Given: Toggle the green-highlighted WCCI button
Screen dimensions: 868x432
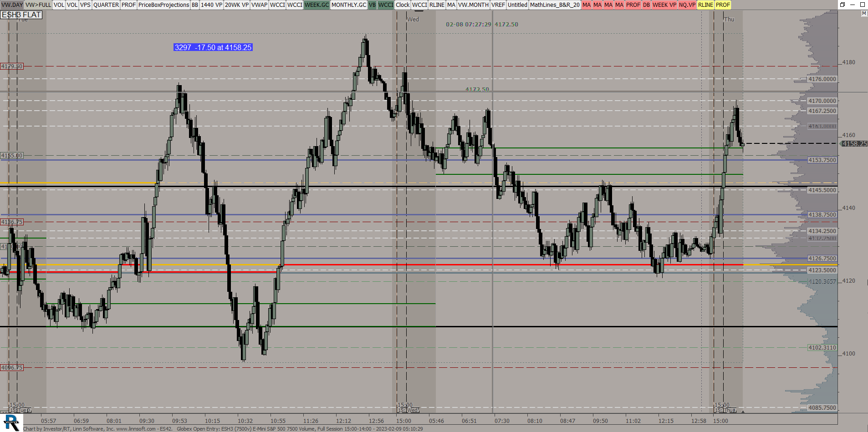Looking at the screenshot, I should [x=386, y=5].
